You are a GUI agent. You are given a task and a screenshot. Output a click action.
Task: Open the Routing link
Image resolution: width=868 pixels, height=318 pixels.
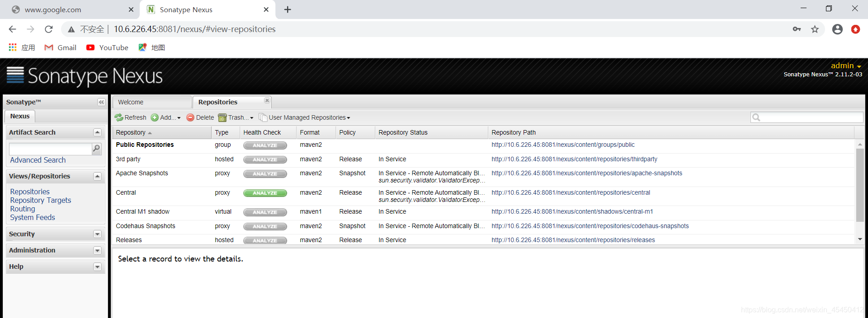(23, 209)
